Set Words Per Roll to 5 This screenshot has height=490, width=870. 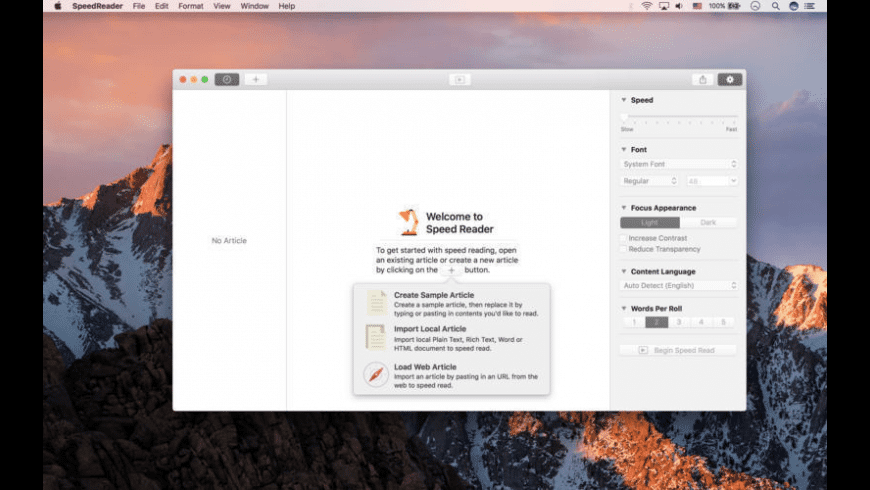pyautogui.click(x=723, y=322)
